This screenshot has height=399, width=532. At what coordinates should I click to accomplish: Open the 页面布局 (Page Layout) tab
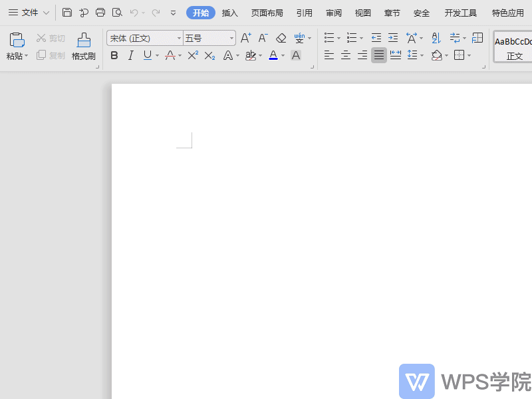click(267, 13)
